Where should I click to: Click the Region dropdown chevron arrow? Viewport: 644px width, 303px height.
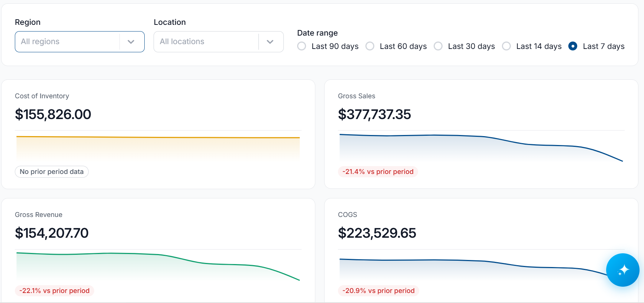click(x=131, y=42)
